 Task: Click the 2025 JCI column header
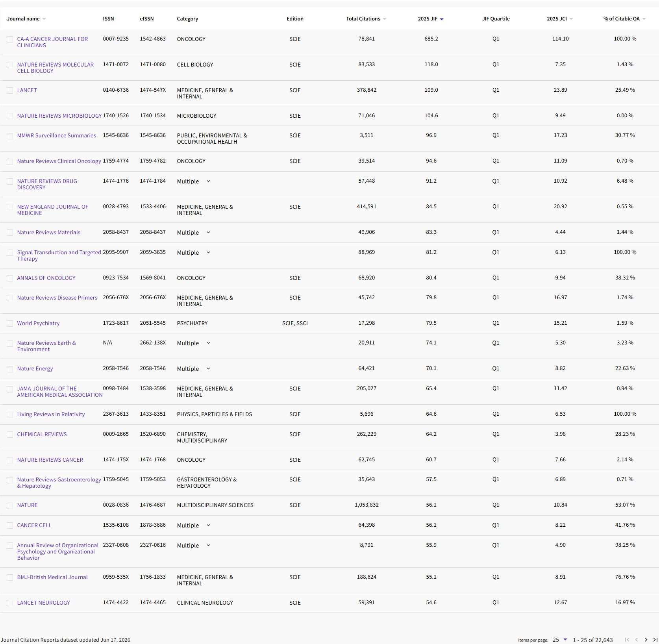(x=557, y=19)
